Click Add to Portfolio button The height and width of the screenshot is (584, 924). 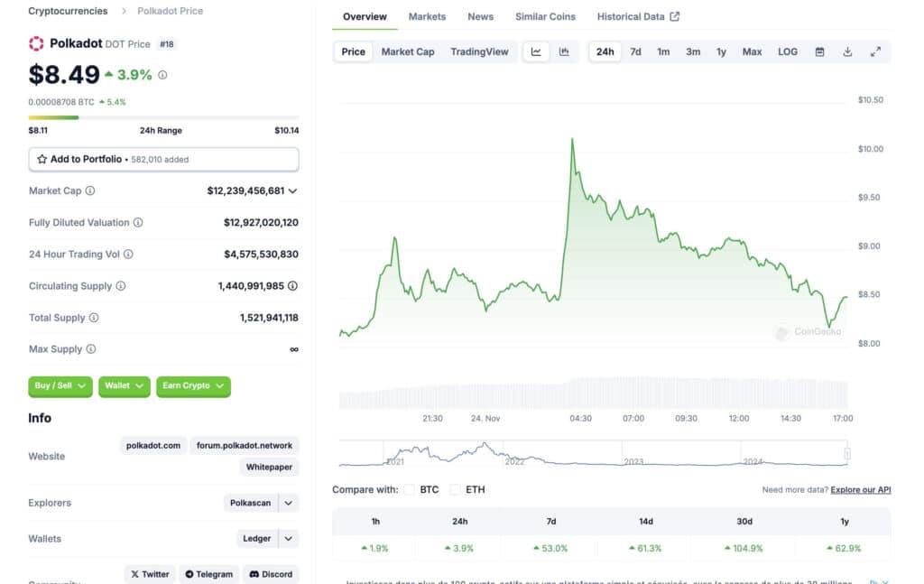coord(164,159)
